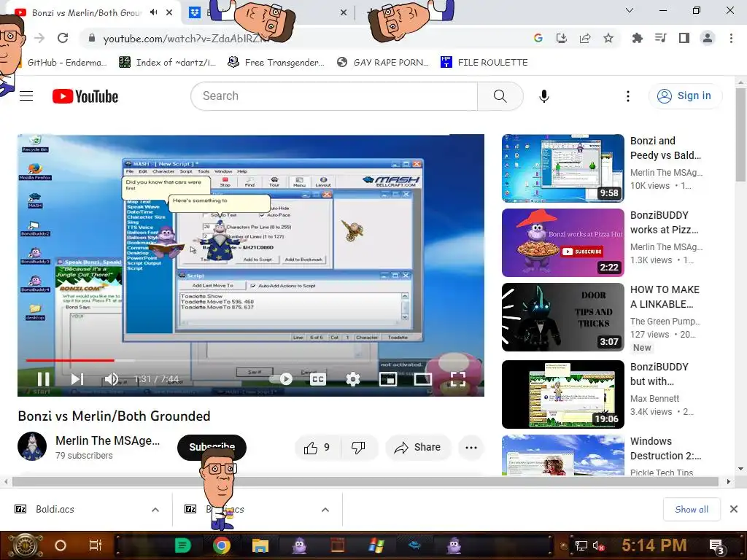Open File Explorer from the taskbar

click(x=260, y=545)
